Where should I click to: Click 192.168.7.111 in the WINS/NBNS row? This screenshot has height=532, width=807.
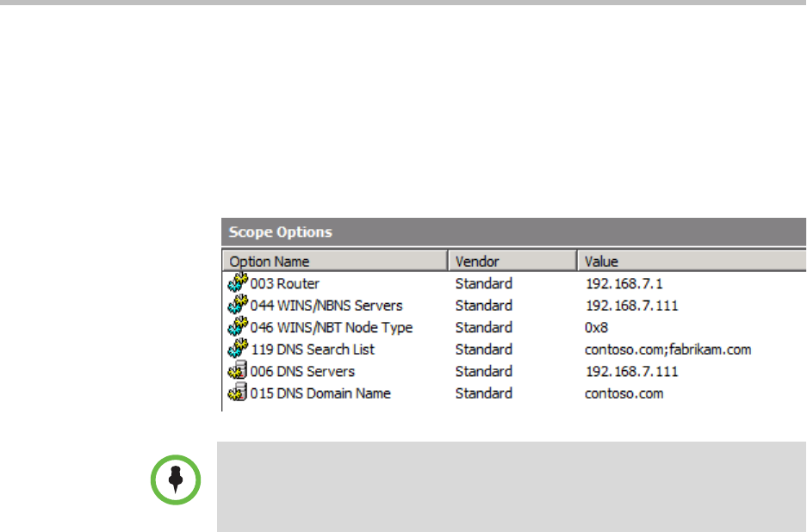click(632, 306)
